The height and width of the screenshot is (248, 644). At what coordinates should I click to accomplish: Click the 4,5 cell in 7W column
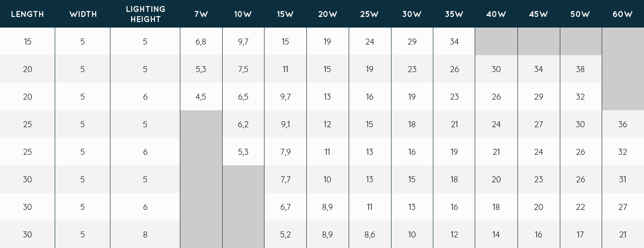pyautogui.click(x=201, y=97)
